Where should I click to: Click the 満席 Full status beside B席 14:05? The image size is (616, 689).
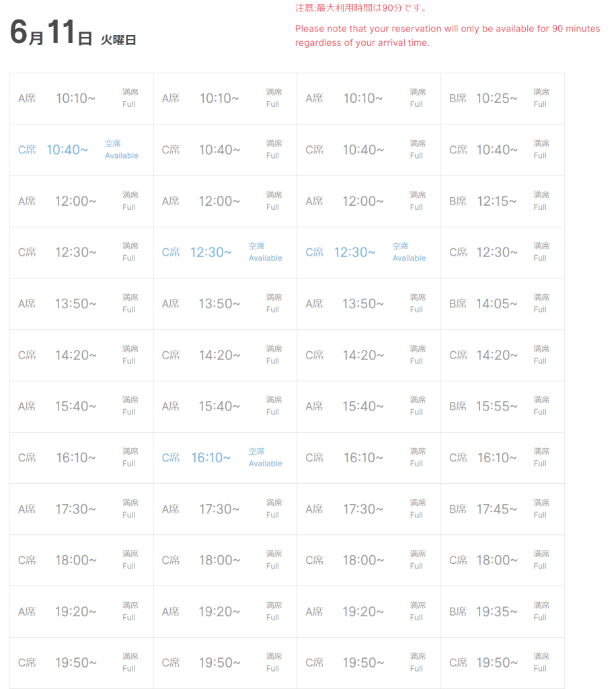[x=541, y=303]
